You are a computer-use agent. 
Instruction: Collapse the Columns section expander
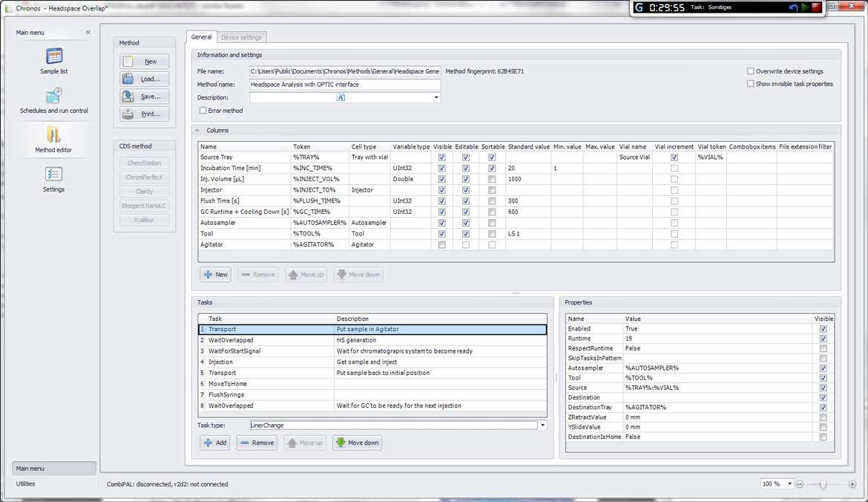pos(197,130)
